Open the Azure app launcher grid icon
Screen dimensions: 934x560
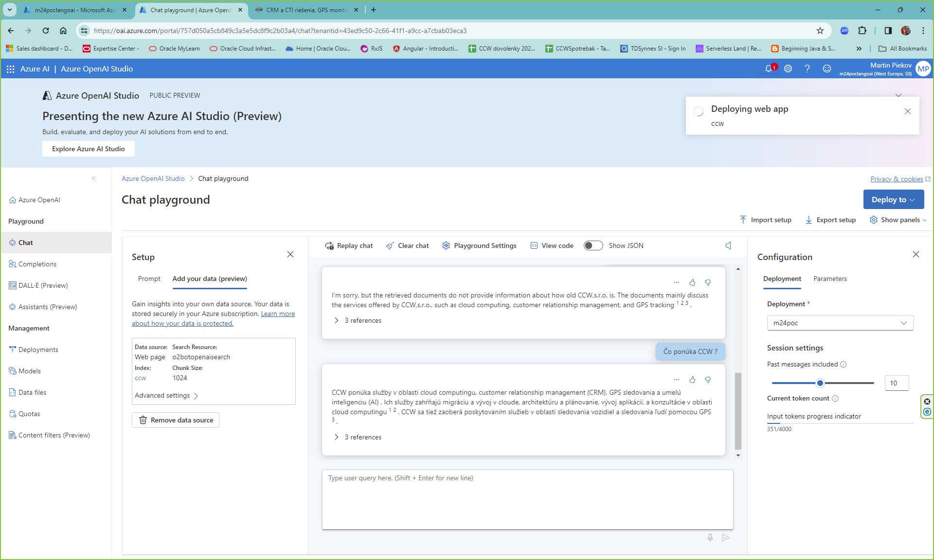pyautogui.click(x=10, y=69)
